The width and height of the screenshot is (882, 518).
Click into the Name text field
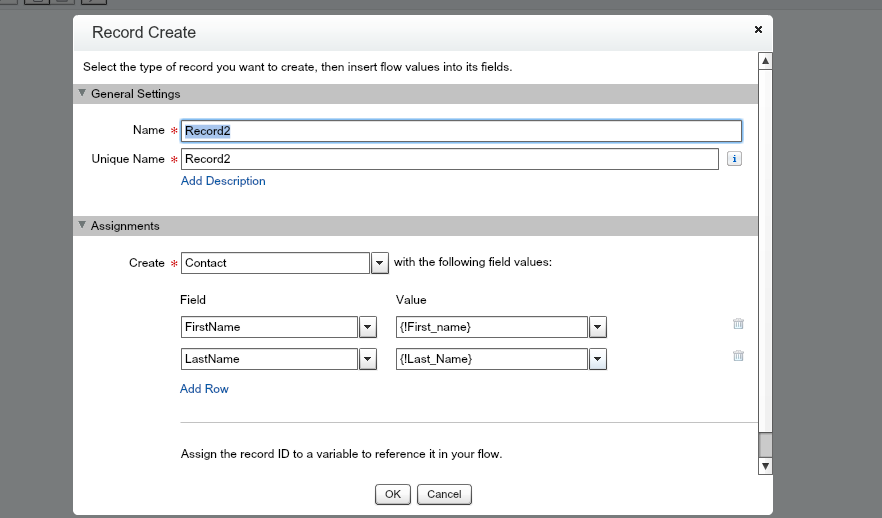[x=460, y=131]
